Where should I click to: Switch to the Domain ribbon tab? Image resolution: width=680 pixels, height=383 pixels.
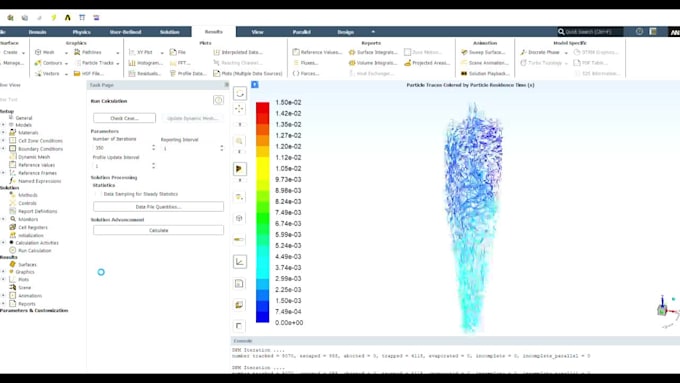pyautogui.click(x=37, y=32)
